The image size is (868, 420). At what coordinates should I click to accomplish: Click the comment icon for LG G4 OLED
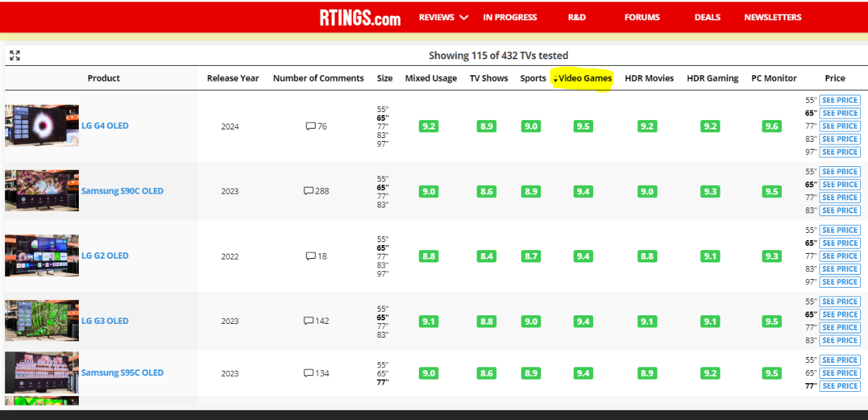point(310,127)
